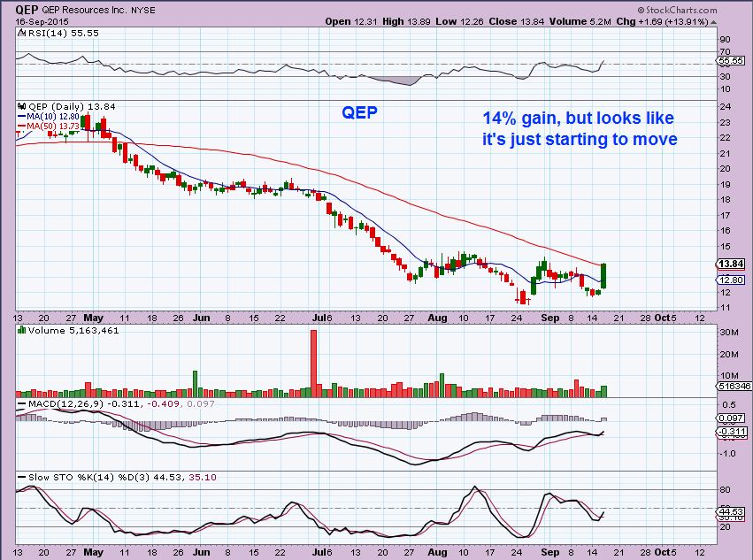Click the '80' label on stochastic axis

[x=726, y=490]
